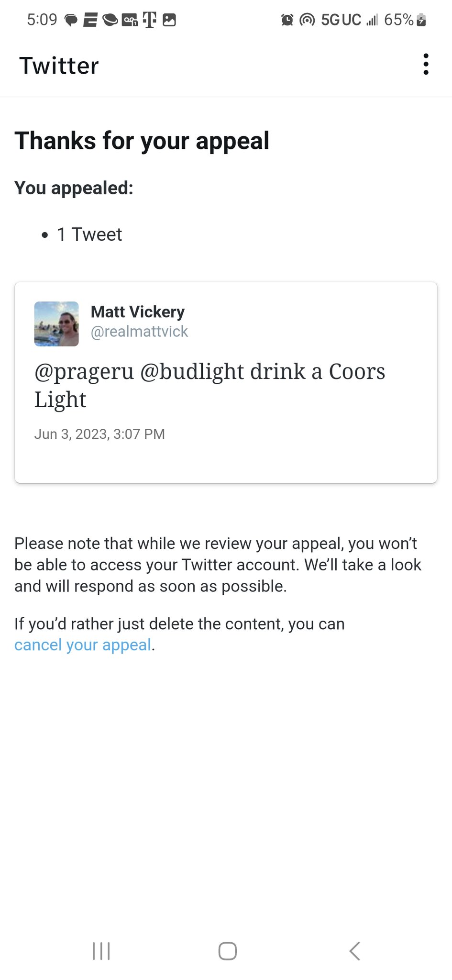Tap the 5:09 status bar clock

42,20
